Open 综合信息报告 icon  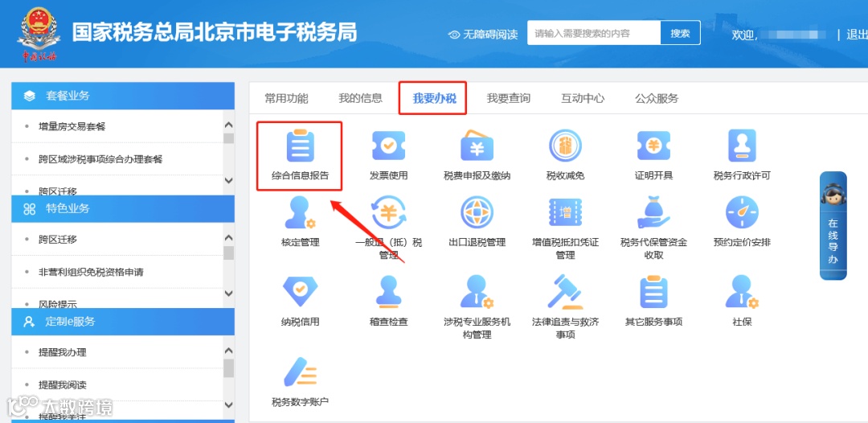[x=300, y=146]
